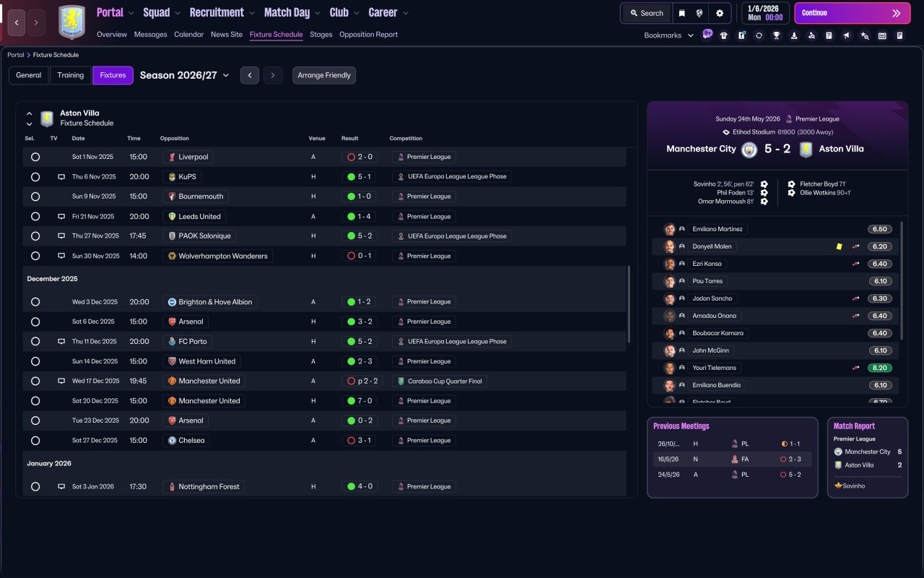Expand the Bookmarks dropdown
The height and width of the screenshot is (578, 924).
[669, 35]
